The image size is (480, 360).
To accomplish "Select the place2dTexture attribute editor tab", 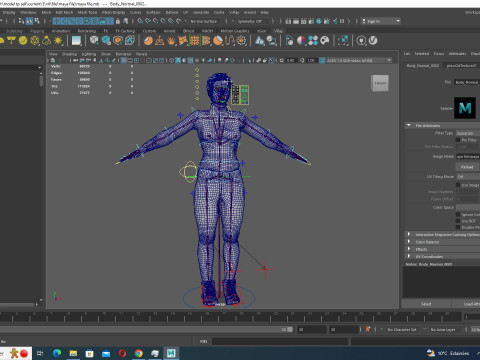I will [461, 66].
